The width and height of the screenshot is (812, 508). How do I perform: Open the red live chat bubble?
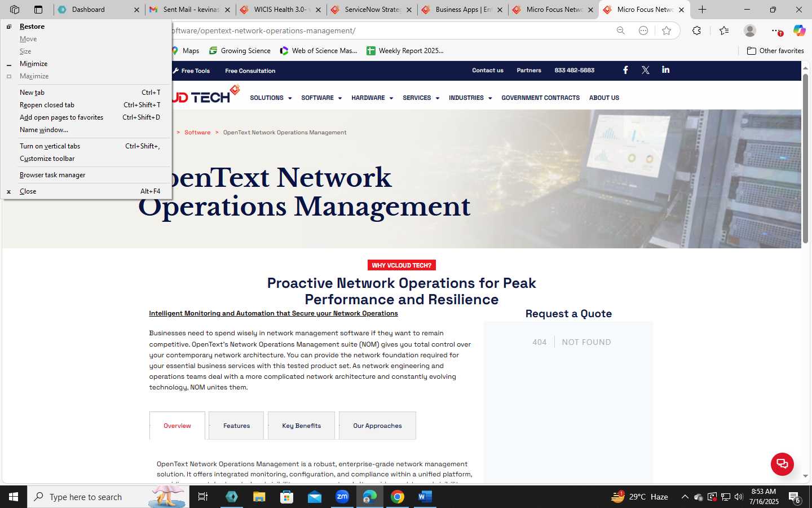pyautogui.click(x=782, y=464)
